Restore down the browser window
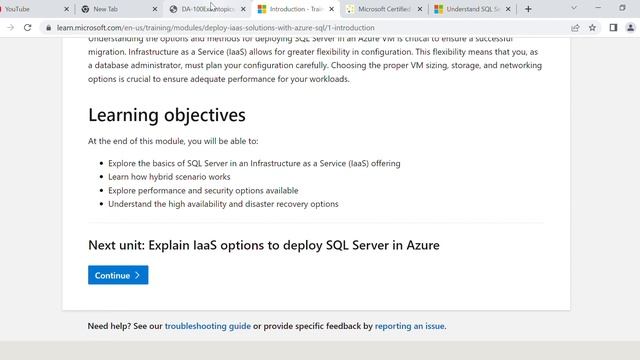The image size is (640, 360). pos(622,8)
